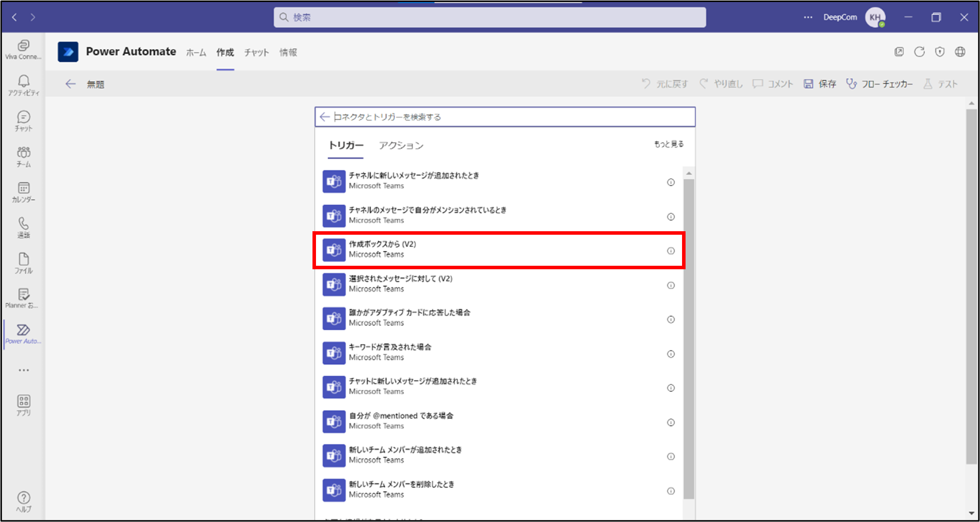
Task: Open Apps (アプリ) in the sidebar
Action: [23, 405]
